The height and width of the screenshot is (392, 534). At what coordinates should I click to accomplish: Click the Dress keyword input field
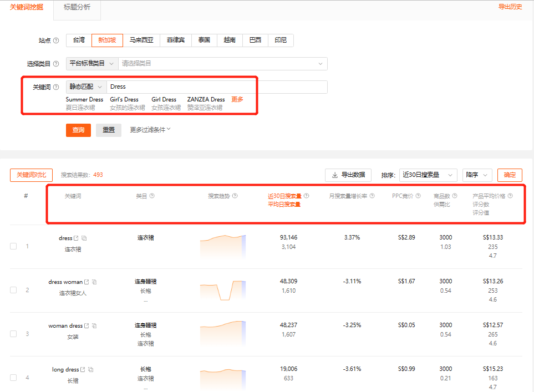217,87
